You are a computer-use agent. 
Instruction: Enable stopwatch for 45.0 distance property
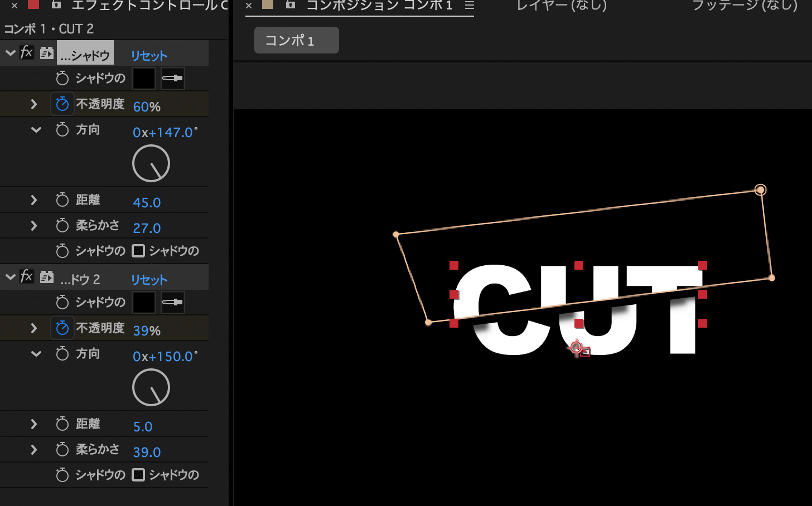click(62, 200)
